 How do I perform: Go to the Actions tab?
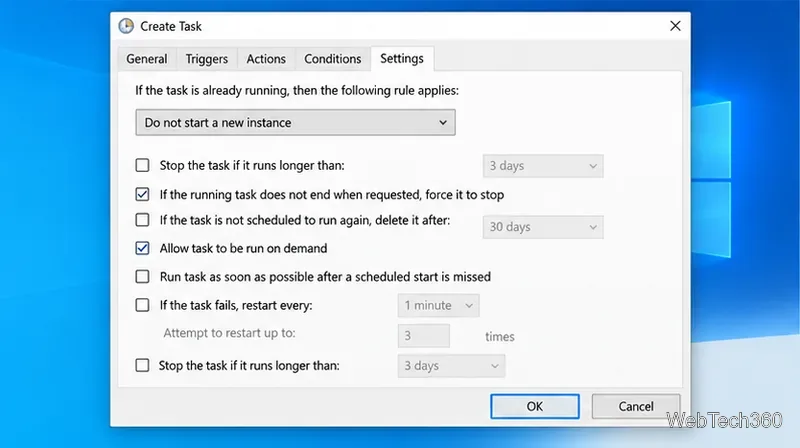pos(266,59)
